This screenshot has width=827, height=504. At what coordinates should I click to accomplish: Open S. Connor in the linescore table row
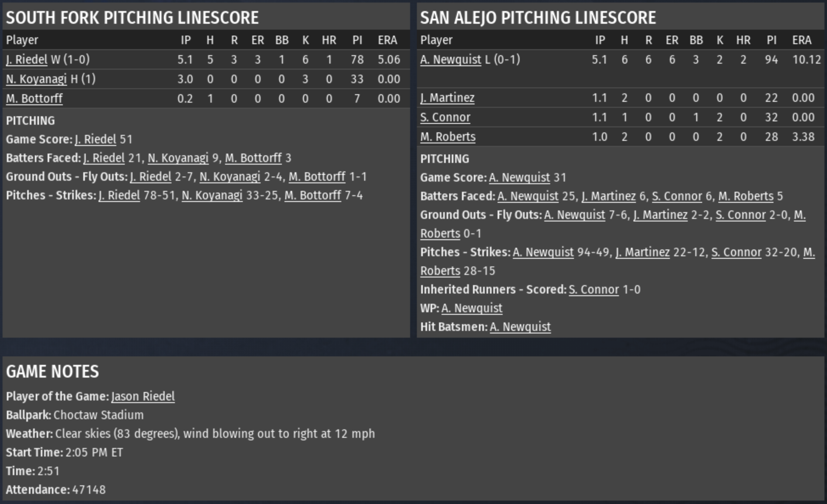pyautogui.click(x=445, y=117)
